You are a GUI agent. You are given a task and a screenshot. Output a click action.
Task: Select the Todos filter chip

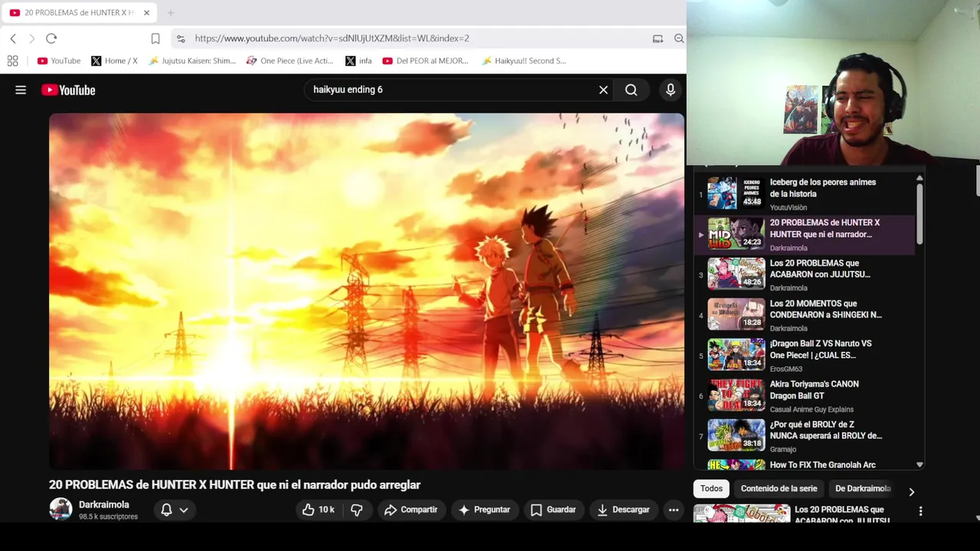(x=711, y=488)
